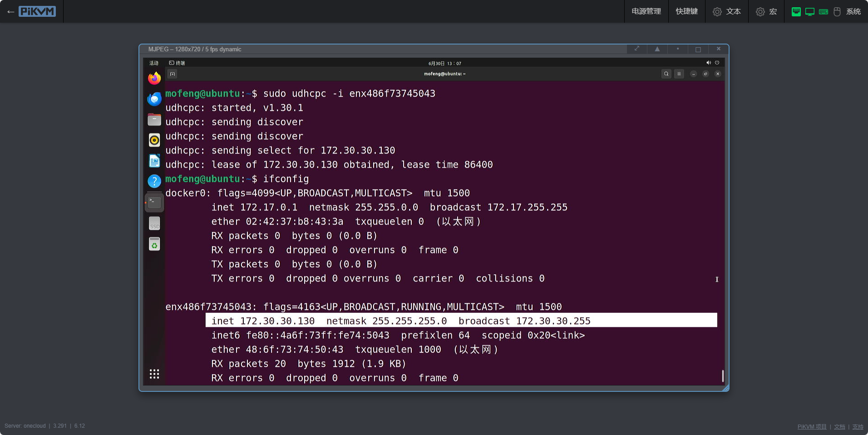868x435 pixels.
Task: Open new terminal tab button
Action: click(173, 74)
